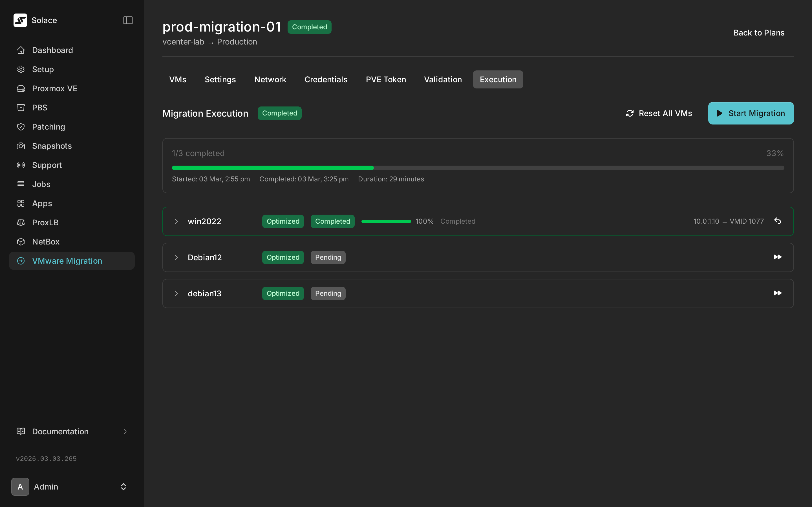Toggle the sidebar collapse control

pos(128,20)
